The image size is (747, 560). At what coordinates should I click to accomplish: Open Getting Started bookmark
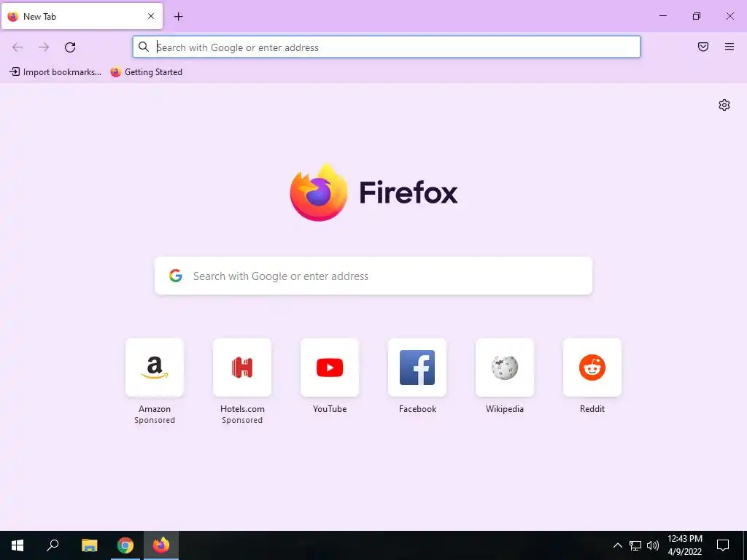[146, 72]
